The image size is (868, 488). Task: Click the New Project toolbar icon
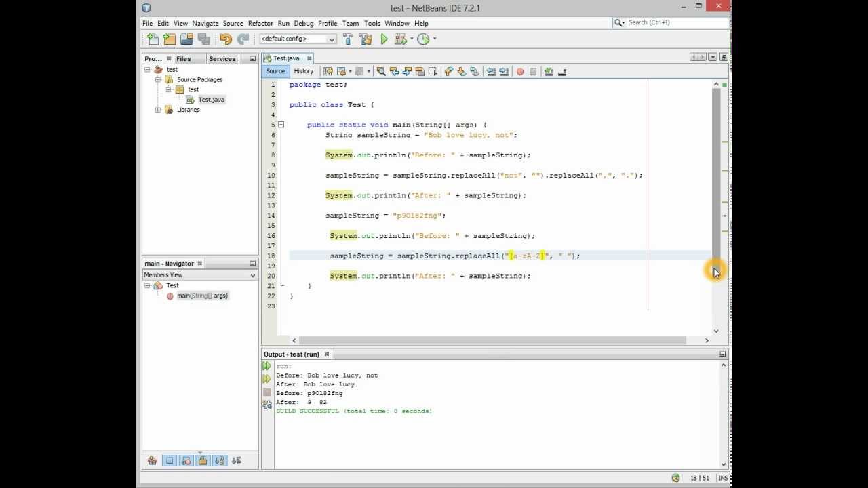(170, 39)
